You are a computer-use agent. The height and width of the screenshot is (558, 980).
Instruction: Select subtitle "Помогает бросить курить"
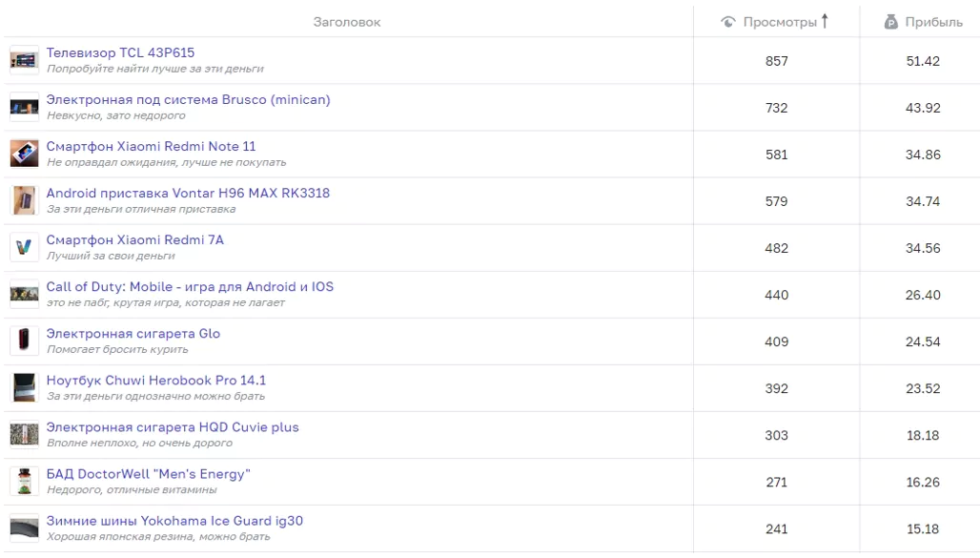pos(117,350)
